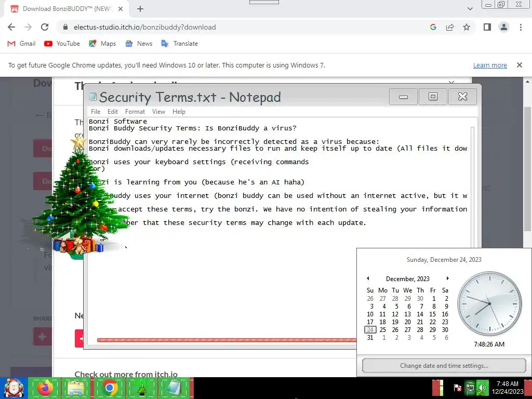
Task: Select December 31 in the calendar
Action: click(x=370, y=338)
